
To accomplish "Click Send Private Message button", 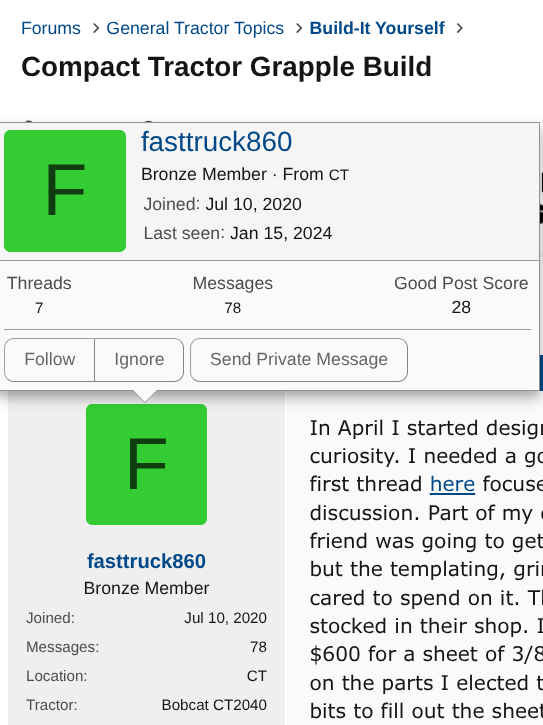I will [x=299, y=360].
